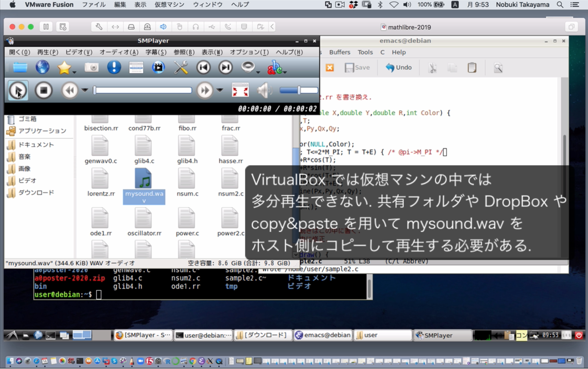The width and height of the screenshot is (588, 369).
Task: Open the オプション(I) menu
Action: pyautogui.click(x=249, y=52)
